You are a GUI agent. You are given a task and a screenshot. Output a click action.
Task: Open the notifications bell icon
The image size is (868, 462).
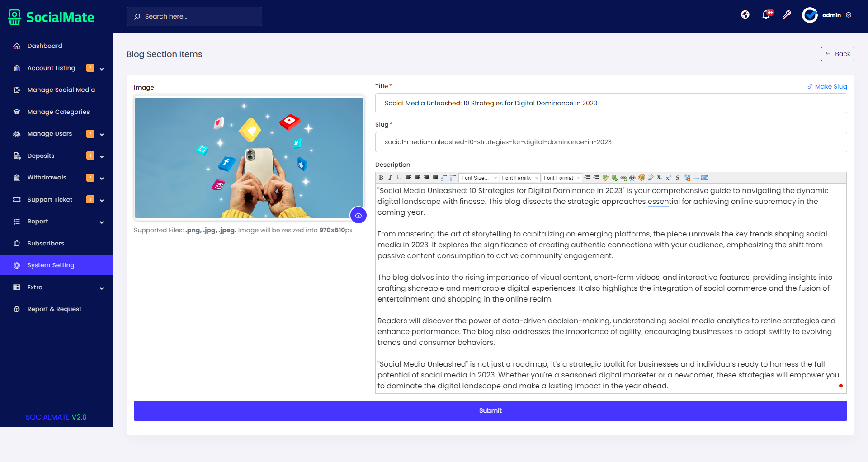click(766, 14)
